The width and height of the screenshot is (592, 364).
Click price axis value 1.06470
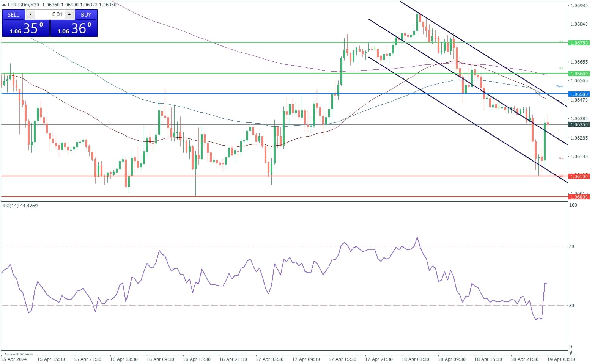(579, 100)
